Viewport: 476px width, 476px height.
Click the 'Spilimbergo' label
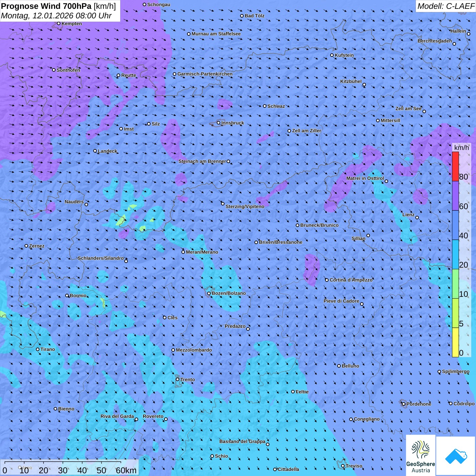click(456, 371)
